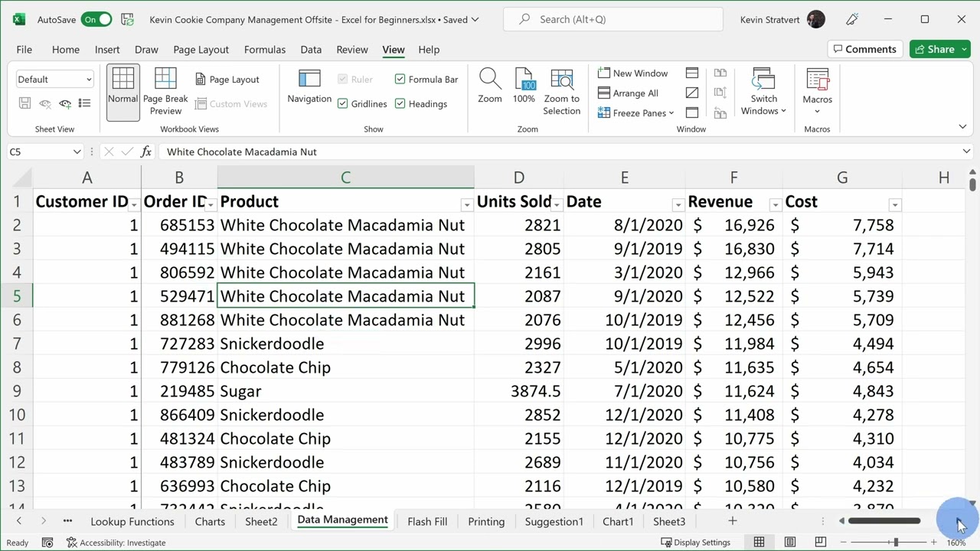
Task: Open coming soon features megaphone icon
Action: click(852, 19)
